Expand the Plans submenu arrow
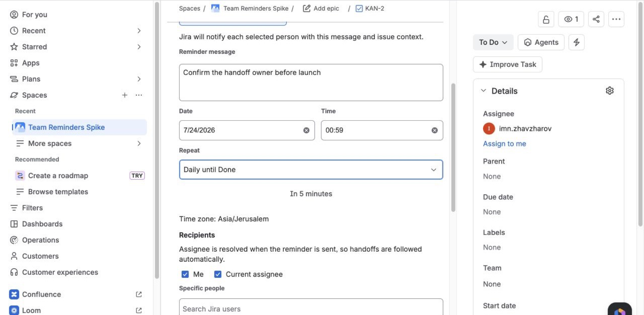The height and width of the screenshot is (315, 644). [x=139, y=79]
